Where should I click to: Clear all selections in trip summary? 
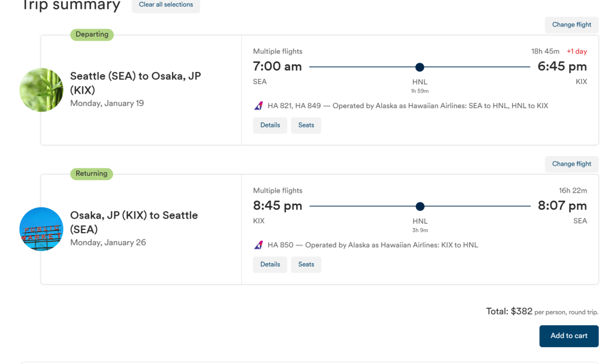click(166, 5)
